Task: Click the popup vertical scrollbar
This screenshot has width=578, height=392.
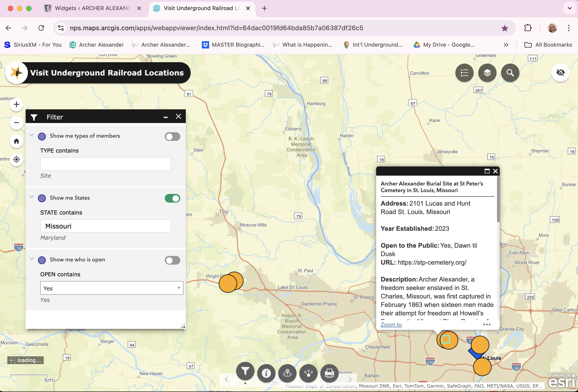Action: 498,199
